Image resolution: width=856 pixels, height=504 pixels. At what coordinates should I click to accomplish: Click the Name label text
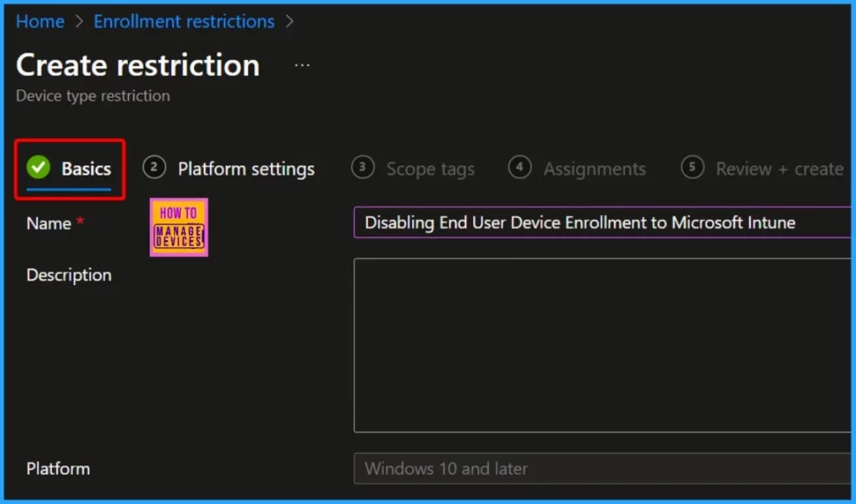[x=48, y=223]
